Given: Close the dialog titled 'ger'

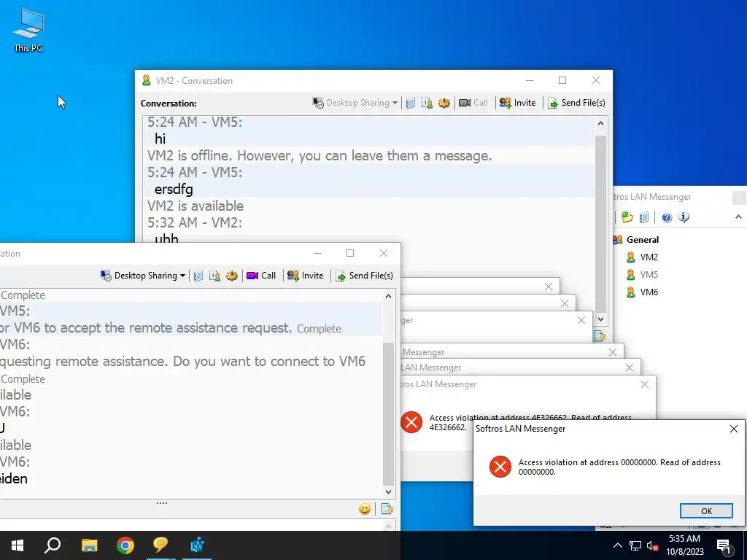Looking at the screenshot, I should tap(581, 320).
